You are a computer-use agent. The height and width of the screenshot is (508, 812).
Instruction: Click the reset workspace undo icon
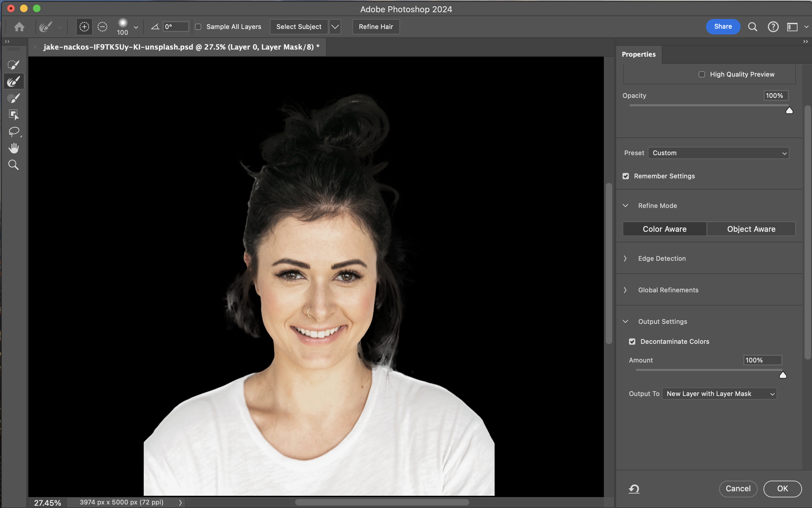(x=634, y=488)
